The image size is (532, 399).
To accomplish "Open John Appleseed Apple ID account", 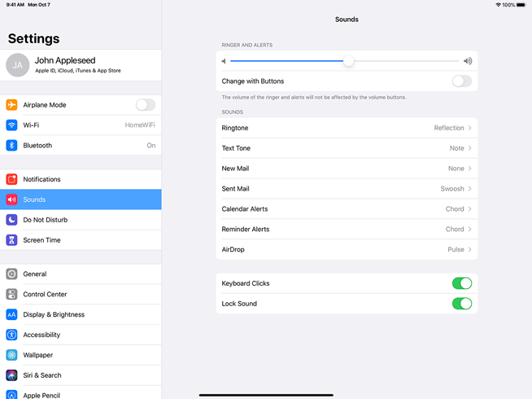I will point(81,65).
